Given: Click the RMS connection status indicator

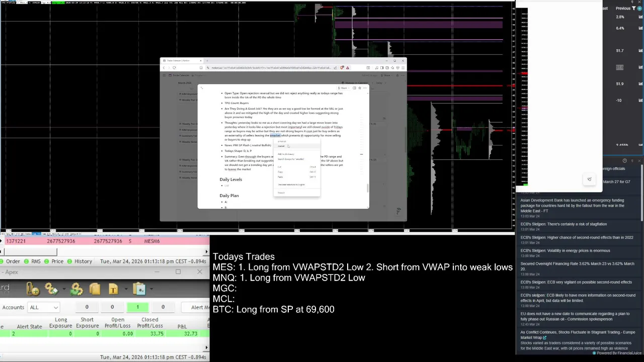Looking at the screenshot, I should (33, 261).
